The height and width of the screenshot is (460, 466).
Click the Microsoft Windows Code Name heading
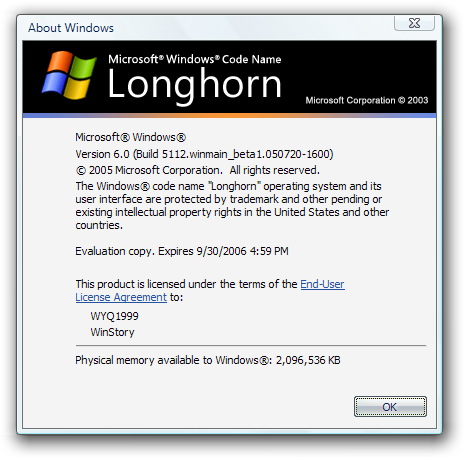(x=195, y=59)
